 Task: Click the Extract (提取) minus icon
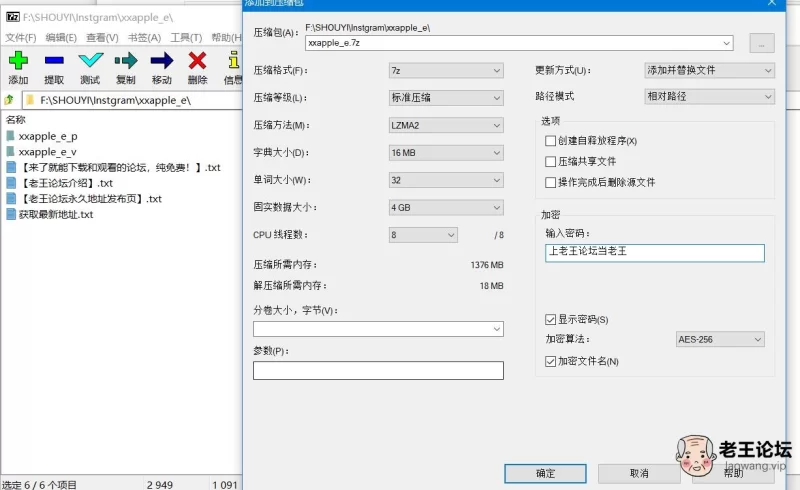[x=54, y=60]
